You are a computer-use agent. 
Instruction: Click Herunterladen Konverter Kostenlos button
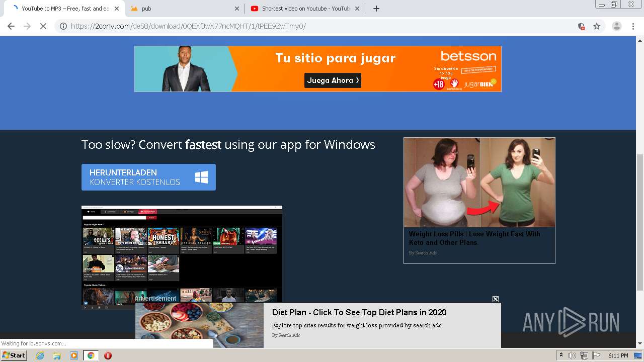pyautogui.click(x=148, y=177)
